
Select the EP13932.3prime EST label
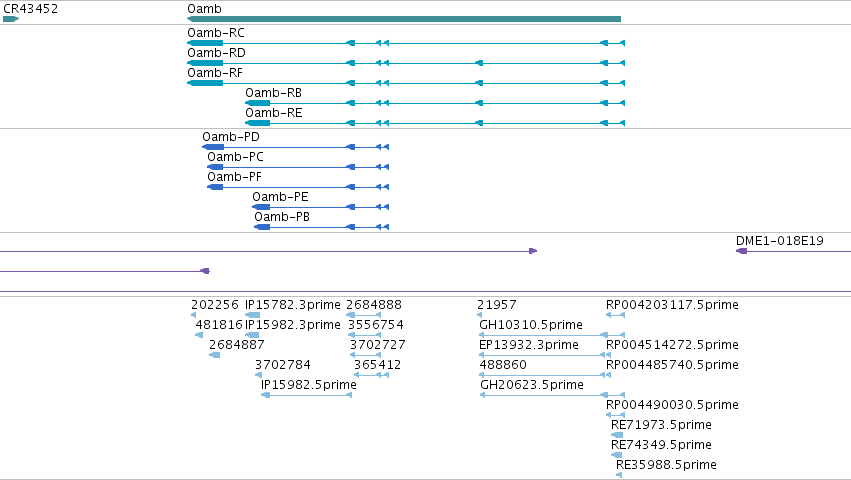[x=529, y=345]
